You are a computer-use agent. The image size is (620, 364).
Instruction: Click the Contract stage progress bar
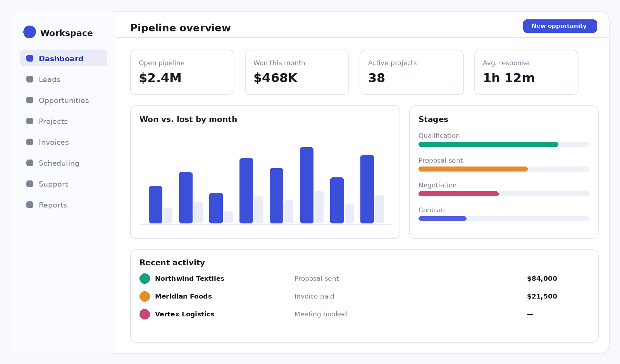504,219
